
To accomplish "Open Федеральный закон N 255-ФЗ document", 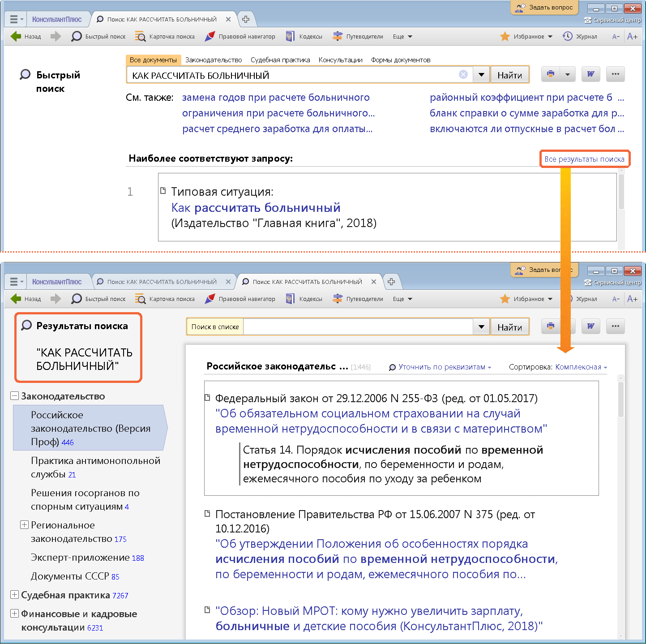I will [x=381, y=421].
